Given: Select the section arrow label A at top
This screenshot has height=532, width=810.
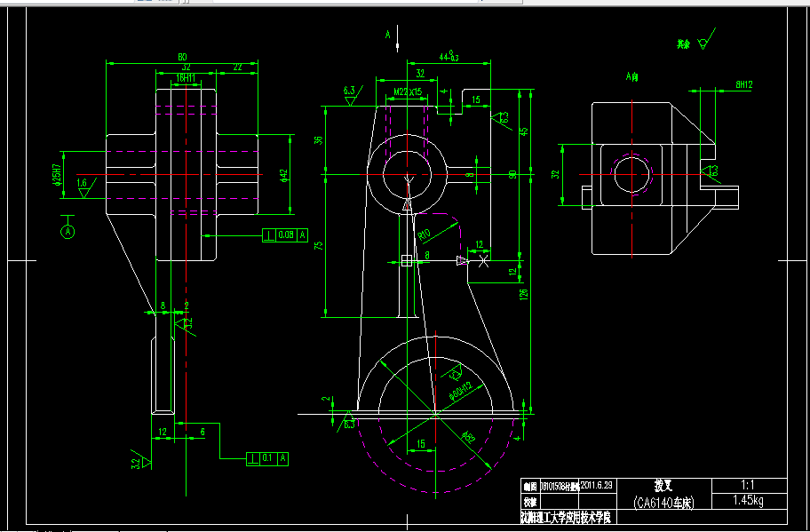Looking at the screenshot, I should click(x=387, y=35).
